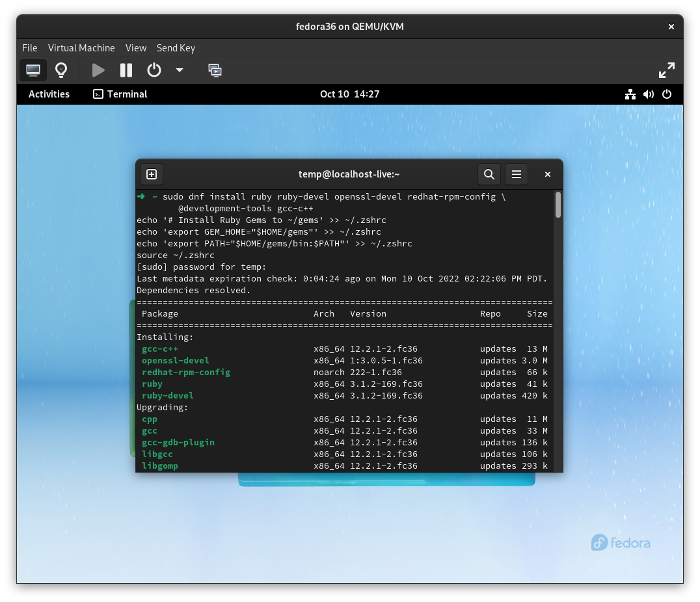Click the terminal vertical scrollbar
Screen dimensions: 700x602
(x=558, y=205)
